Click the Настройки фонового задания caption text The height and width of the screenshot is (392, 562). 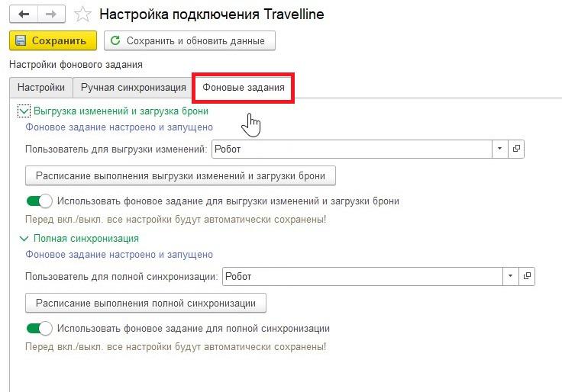coord(76,65)
